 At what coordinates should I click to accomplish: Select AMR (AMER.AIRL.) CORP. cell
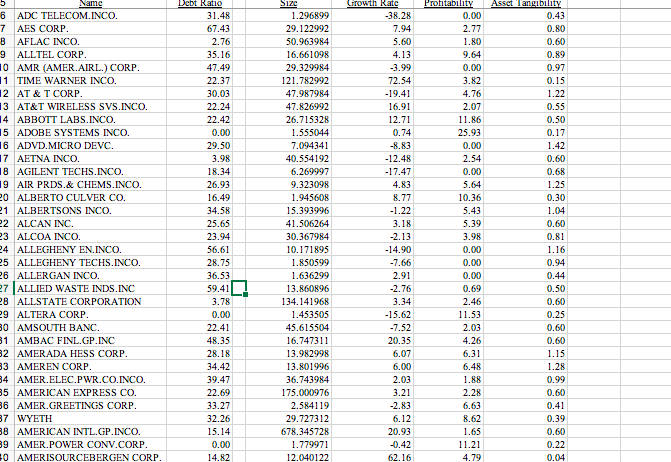pos(91,68)
